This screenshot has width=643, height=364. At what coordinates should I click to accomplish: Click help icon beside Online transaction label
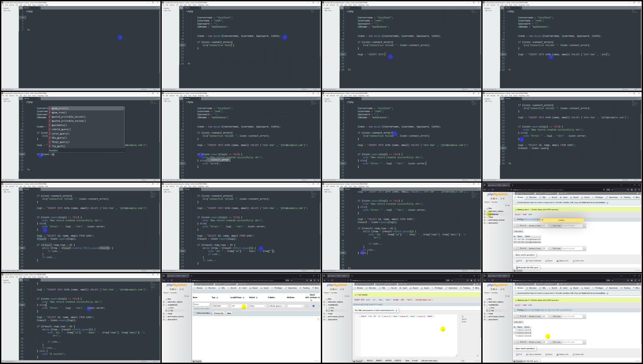[211, 313]
